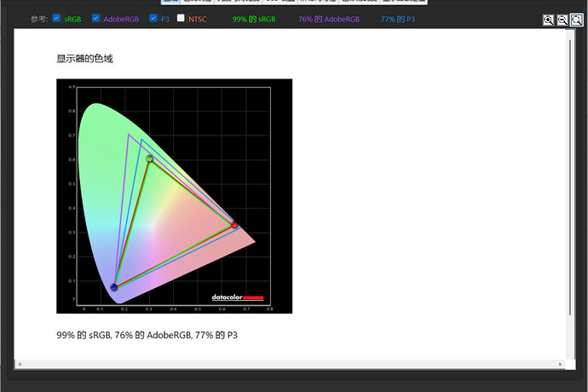Click the "99% 的 sRGB" green result text
The width and height of the screenshot is (588, 392).
(254, 19)
